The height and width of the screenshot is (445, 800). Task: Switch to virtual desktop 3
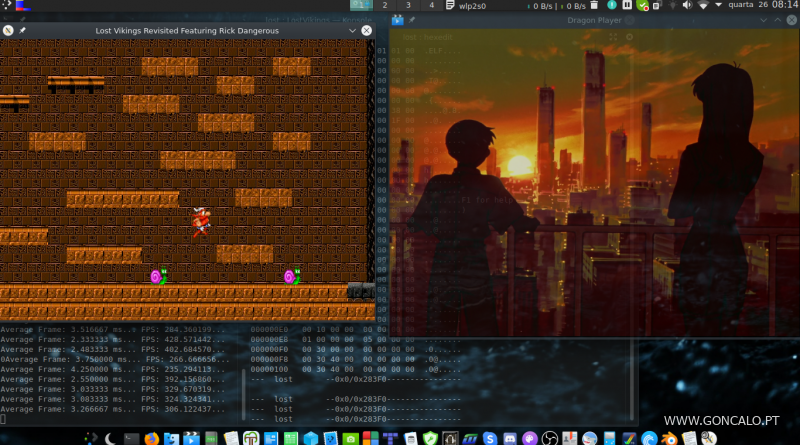click(x=408, y=5)
